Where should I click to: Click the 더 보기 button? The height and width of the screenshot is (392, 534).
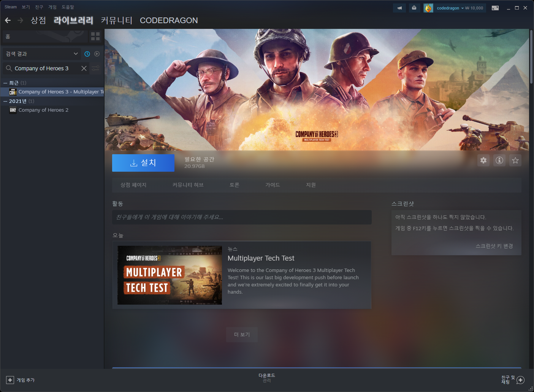point(242,335)
